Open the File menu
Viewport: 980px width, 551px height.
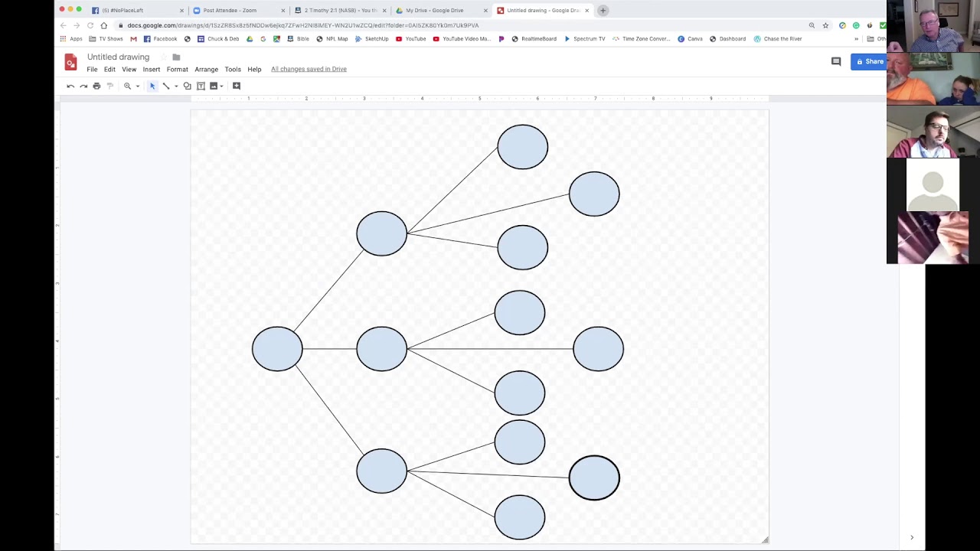point(92,69)
